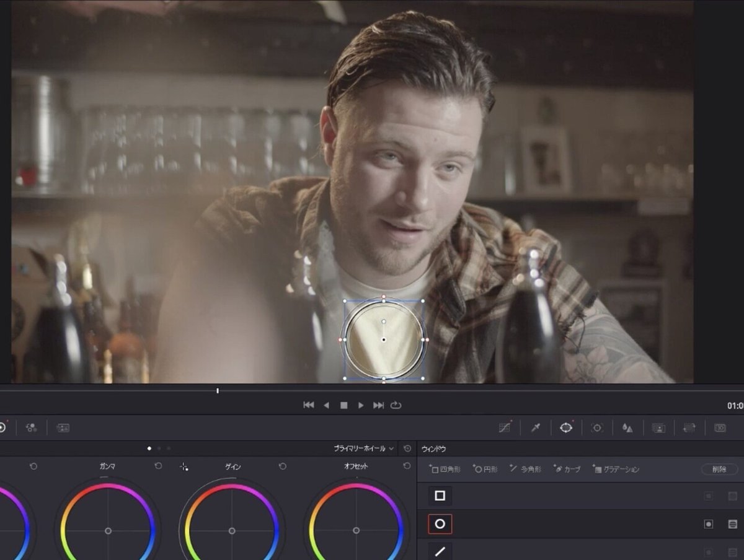Screen dimensions: 744x560
Task: Invert the square window
Action: [x=708, y=496]
